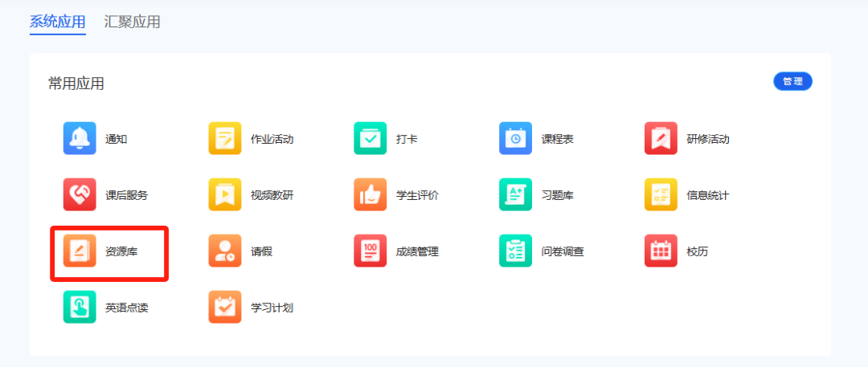Click the 成绩管理 text label
868x367 pixels.
tap(417, 252)
